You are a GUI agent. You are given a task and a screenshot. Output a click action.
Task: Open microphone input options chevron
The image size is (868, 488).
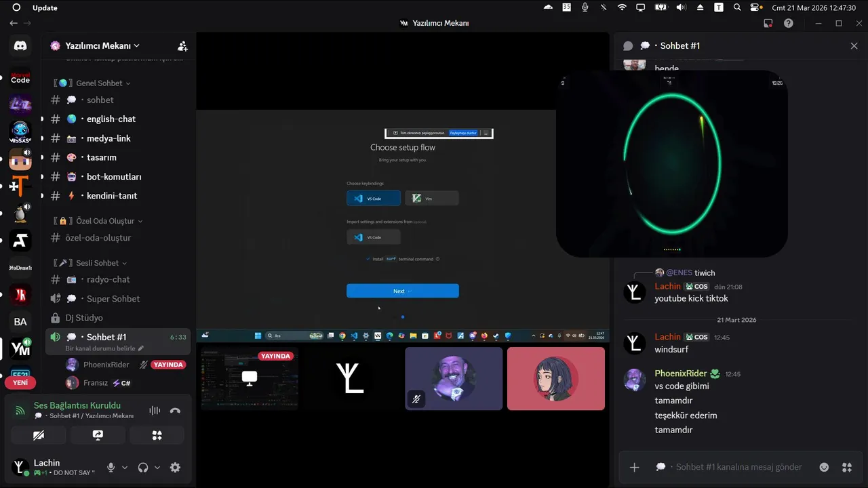tap(125, 468)
